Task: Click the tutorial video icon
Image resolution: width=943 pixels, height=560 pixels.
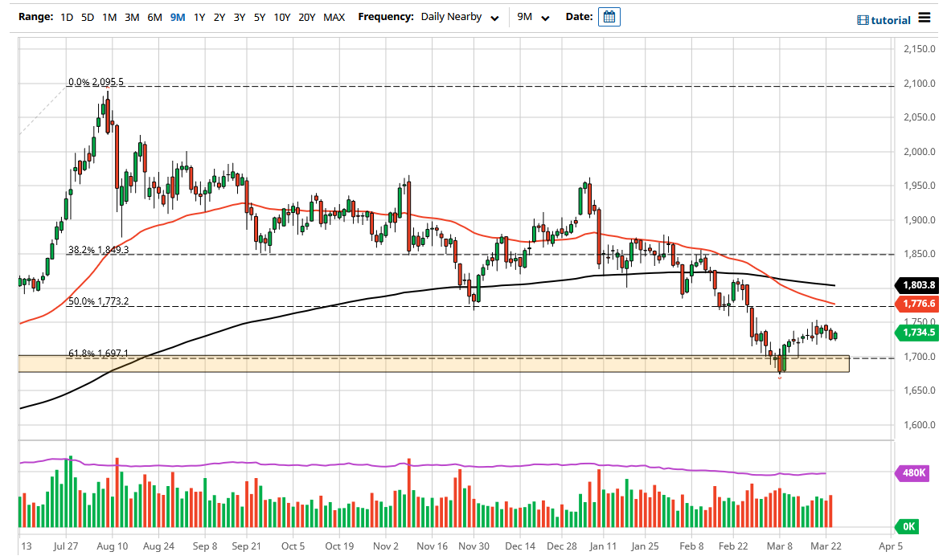Action: pyautogui.click(x=863, y=20)
